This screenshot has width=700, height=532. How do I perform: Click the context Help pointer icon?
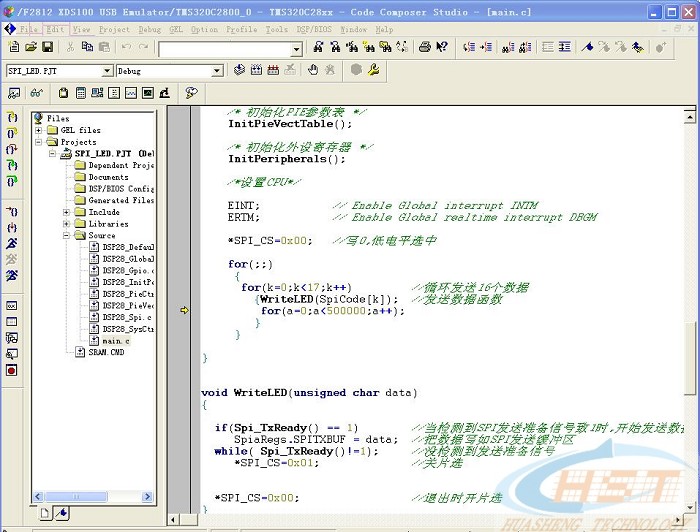442,46
